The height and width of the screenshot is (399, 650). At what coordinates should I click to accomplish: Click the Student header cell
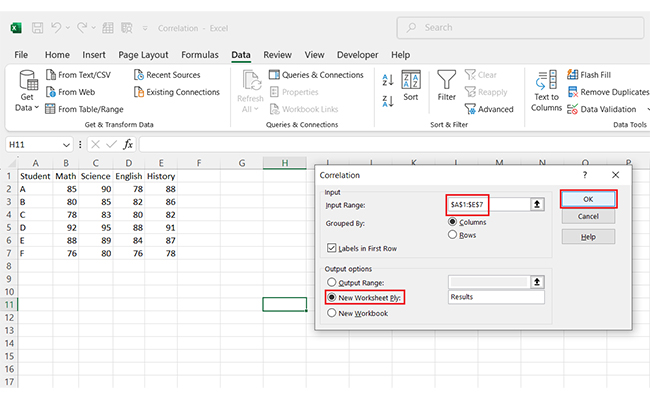tap(35, 176)
